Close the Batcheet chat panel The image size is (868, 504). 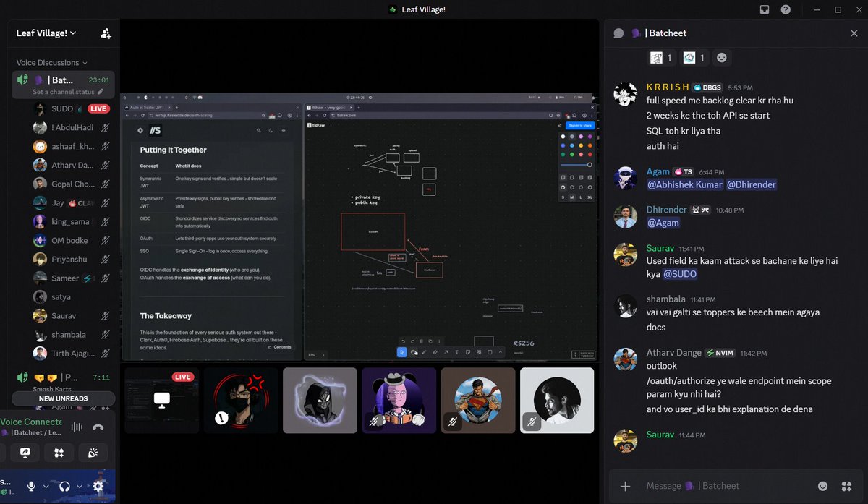click(x=854, y=33)
